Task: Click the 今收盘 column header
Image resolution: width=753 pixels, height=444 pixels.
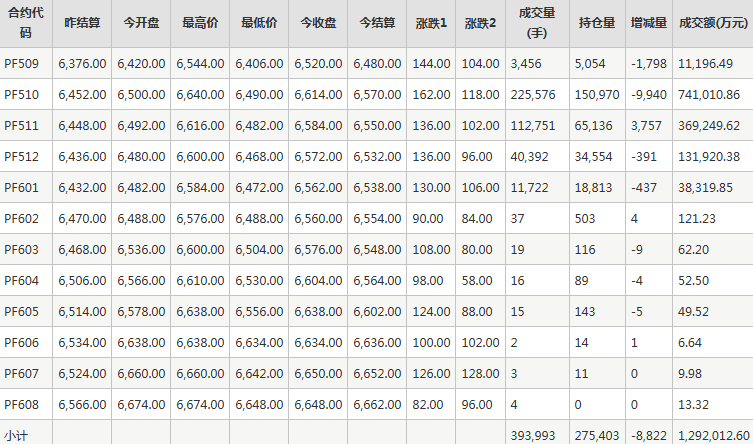Action: pyautogui.click(x=318, y=23)
